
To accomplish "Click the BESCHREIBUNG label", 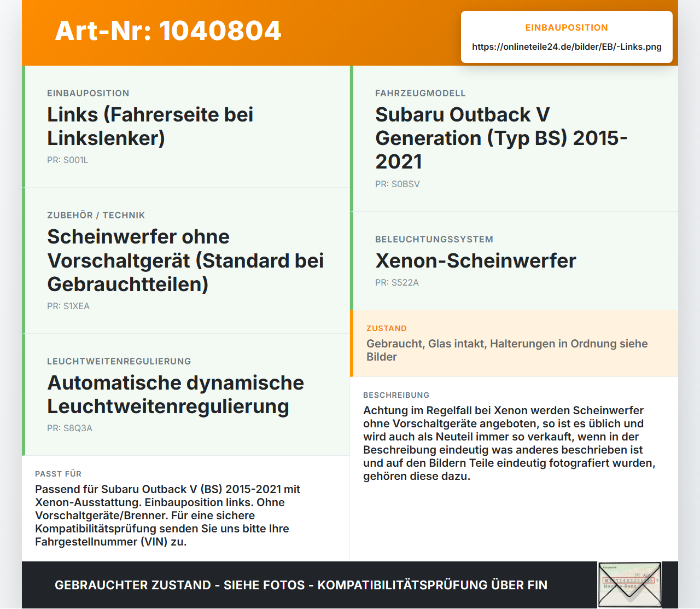I will (396, 395).
